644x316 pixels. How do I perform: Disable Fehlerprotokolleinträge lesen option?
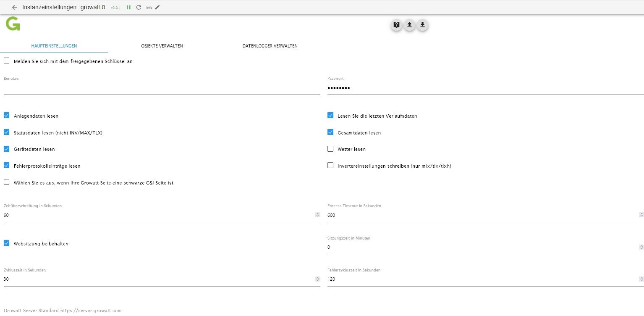7,166
